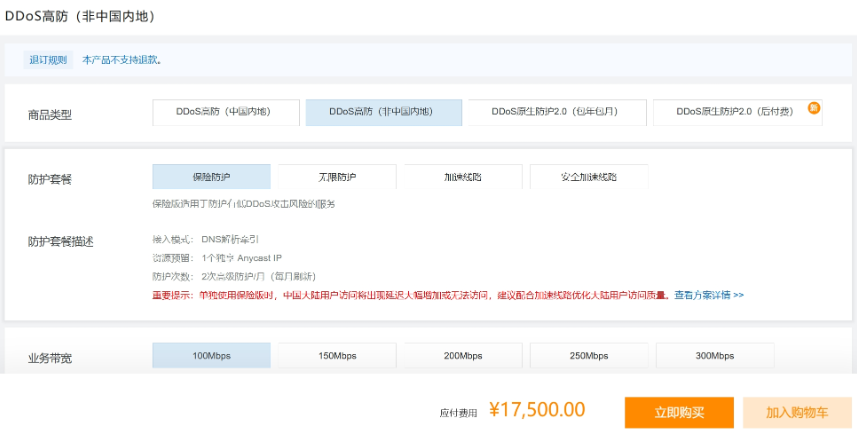
Task: Set business bandwidth to 300Mbps
Action: (x=715, y=356)
